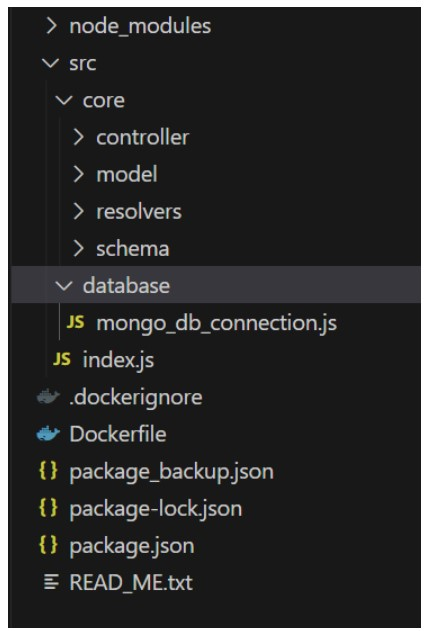Click the grey Docker whale icon for .dockerignore
427x631 pixels.
[48, 396]
